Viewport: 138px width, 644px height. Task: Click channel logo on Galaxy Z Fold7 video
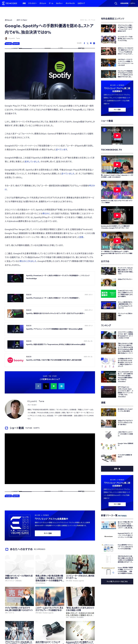104,159
